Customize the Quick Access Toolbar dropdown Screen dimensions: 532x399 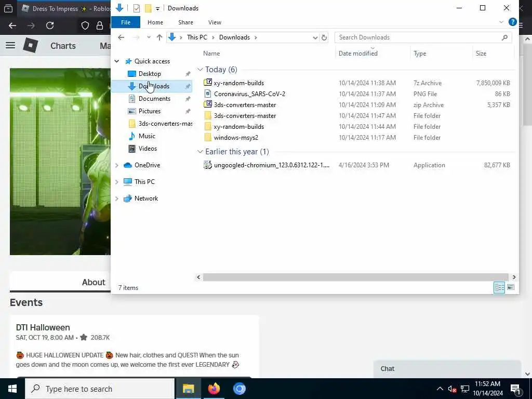[157, 8]
